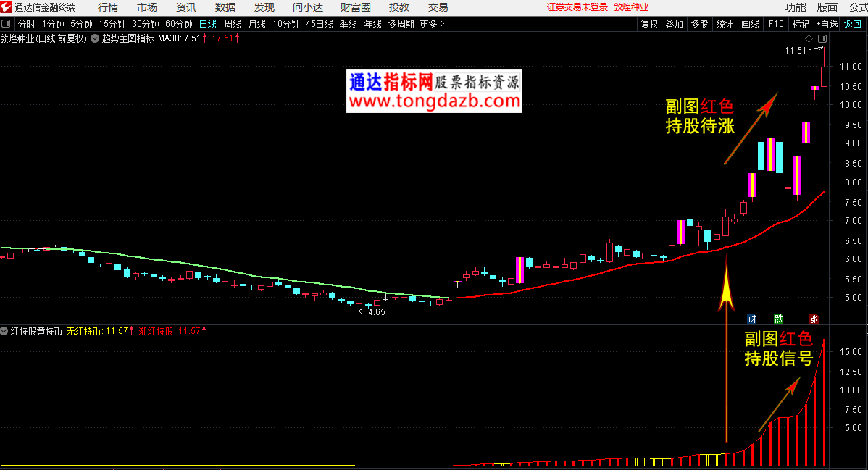Switch to the 分时 period tab
This screenshot has width=868, height=470.
(27, 24)
